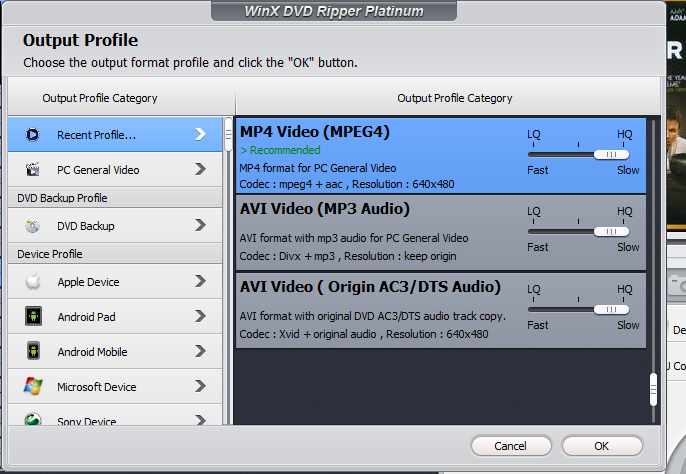Viewport: 686px width, 474px height.
Task: Open the Recent Profile category
Action: pos(115,134)
